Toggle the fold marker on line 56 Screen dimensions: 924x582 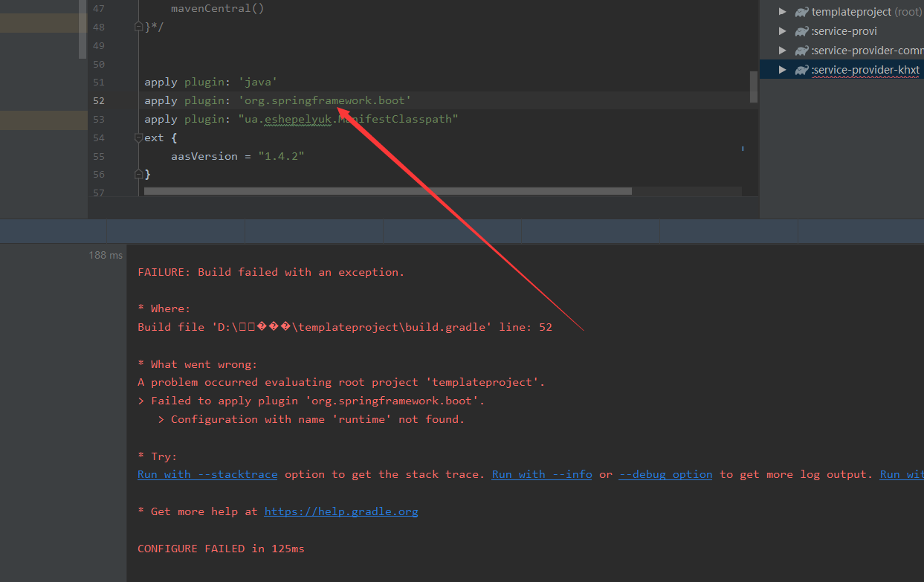pyautogui.click(x=138, y=174)
